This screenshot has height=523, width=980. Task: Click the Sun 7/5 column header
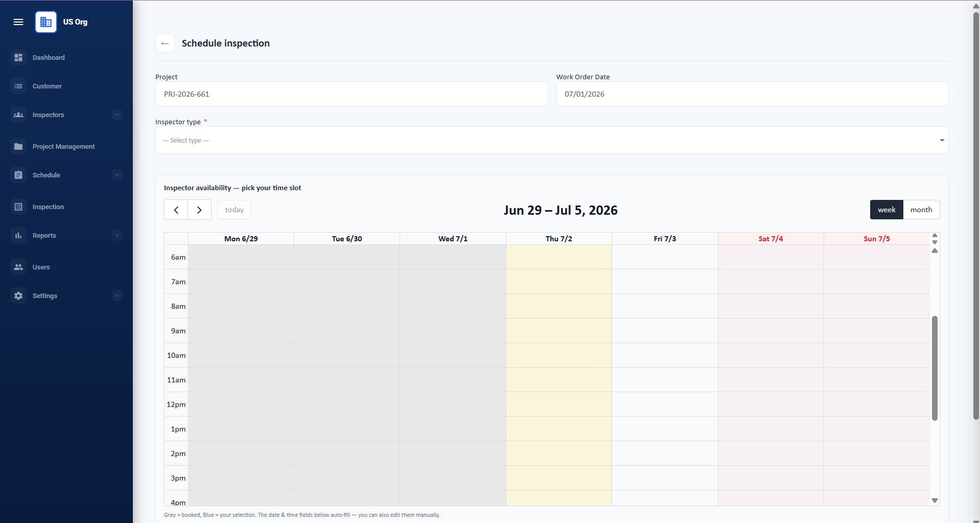pyautogui.click(x=877, y=239)
